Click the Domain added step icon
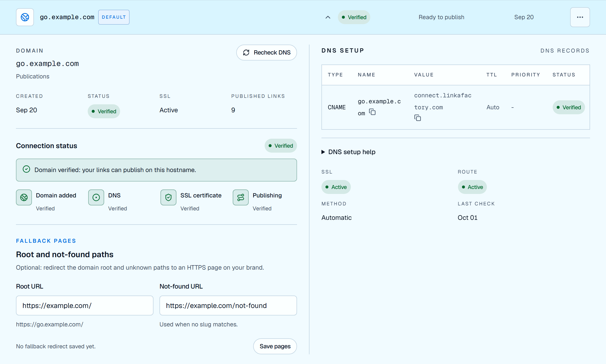 pos(24,197)
